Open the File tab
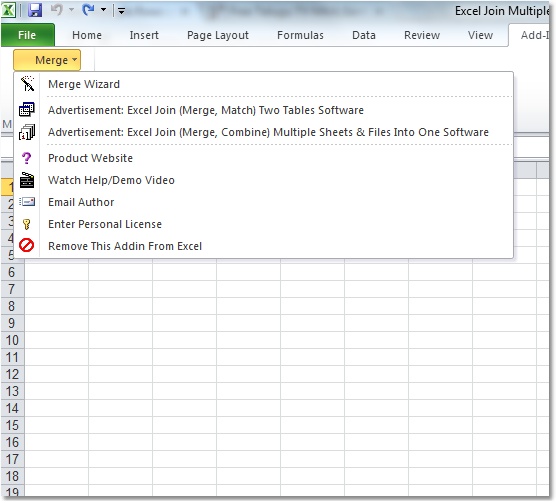Viewport: 556px width, 503px height. [27, 35]
